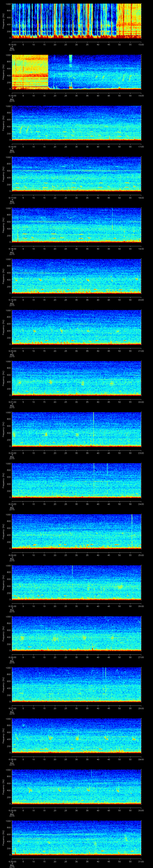This screenshot has height=868, width=153.
Task: Click the '6:20:00' start time label
Action: click(x=12, y=351)
